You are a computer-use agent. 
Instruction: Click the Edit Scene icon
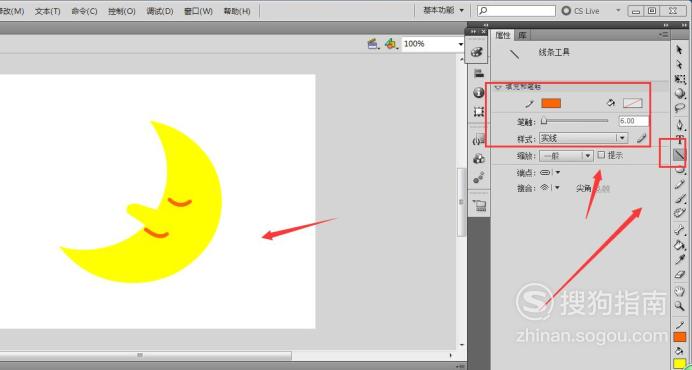(373, 44)
